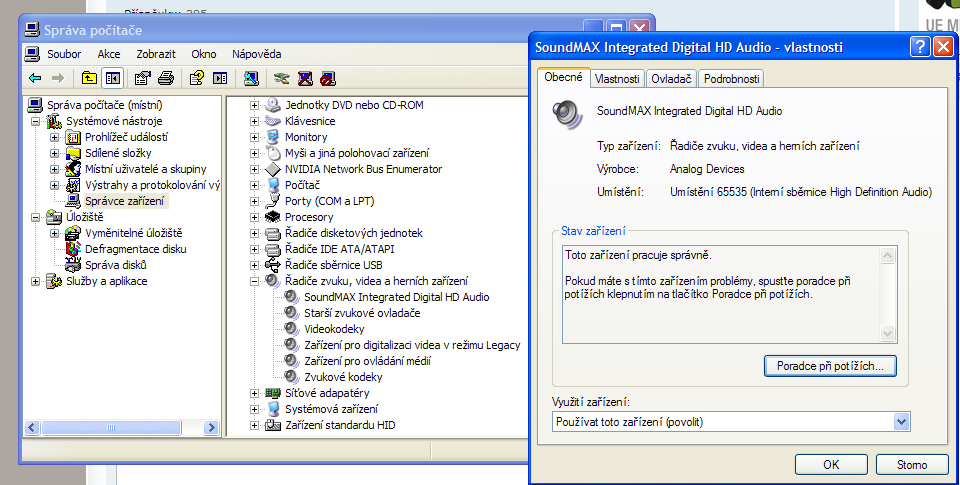Collapse the Systémové nástroje node

click(36, 121)
